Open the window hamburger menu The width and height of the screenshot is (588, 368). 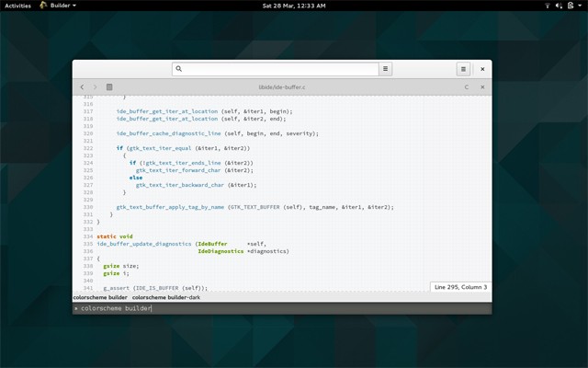click(464, 69)
